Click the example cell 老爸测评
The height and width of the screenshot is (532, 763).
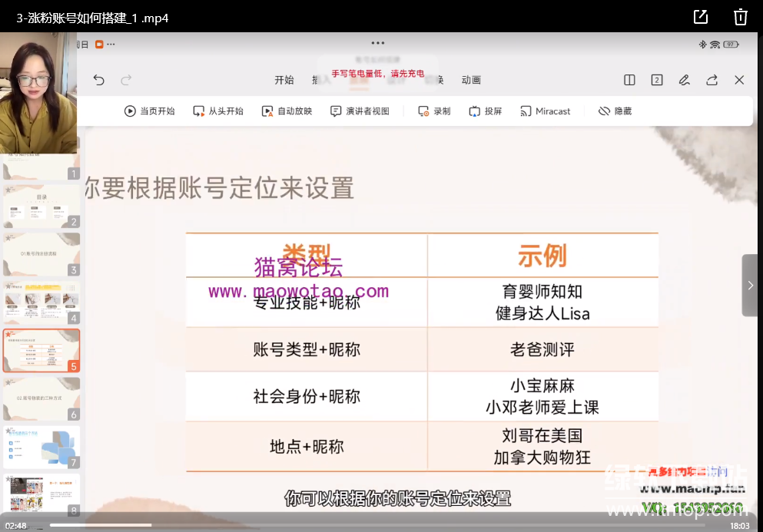coord(542,349)
